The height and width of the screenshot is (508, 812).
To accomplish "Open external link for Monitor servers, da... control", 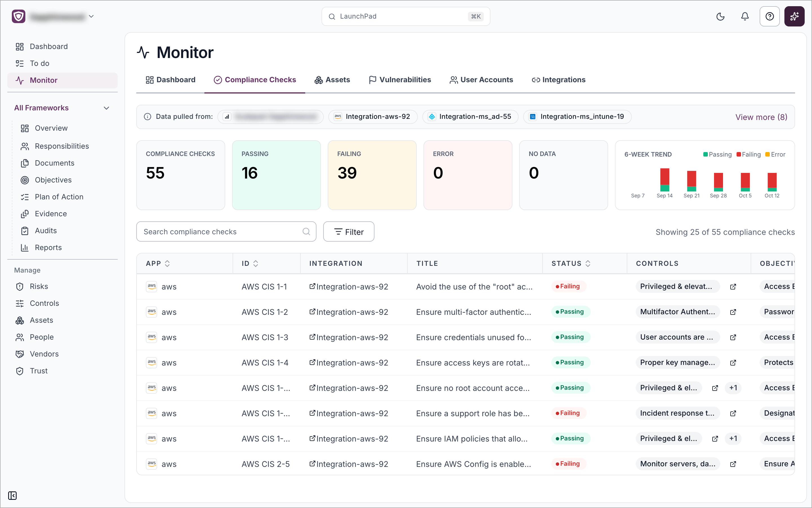I will click(733, 464).
